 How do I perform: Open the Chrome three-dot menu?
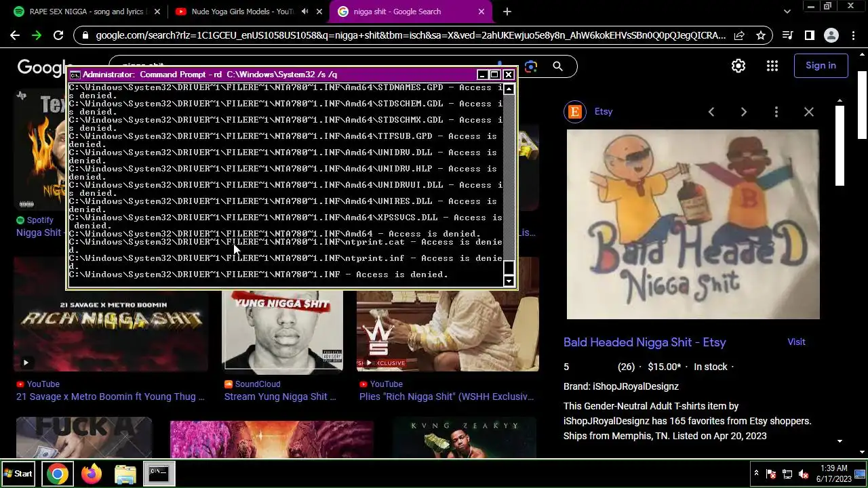tap(852, 35)
